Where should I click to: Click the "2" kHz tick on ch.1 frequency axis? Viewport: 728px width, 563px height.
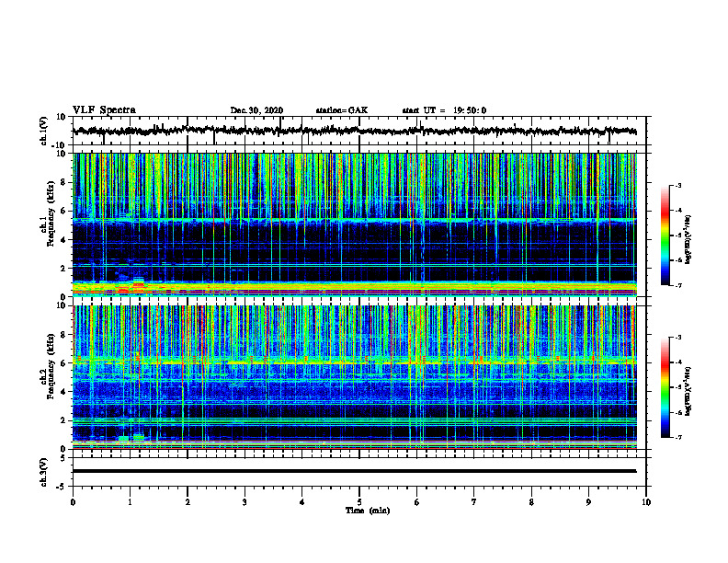pos(63,269)
